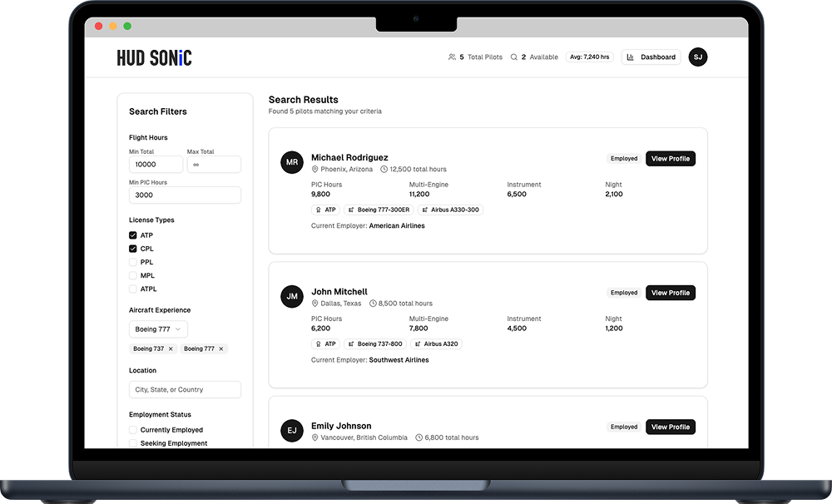This screenshot has width=832, height=504.
Task: Tick the Seeking Employment checkbox
Action: click(x=132, y=443)
